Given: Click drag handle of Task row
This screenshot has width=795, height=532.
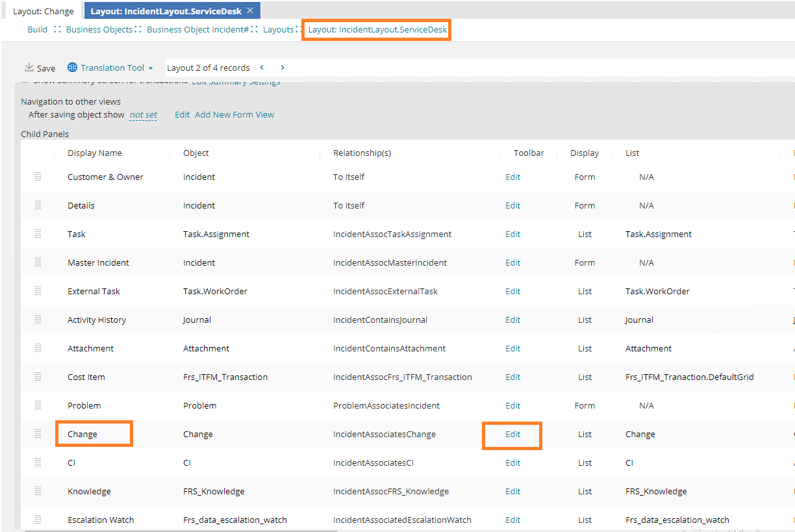Looking at the screenshot, I should click(38, 234).
